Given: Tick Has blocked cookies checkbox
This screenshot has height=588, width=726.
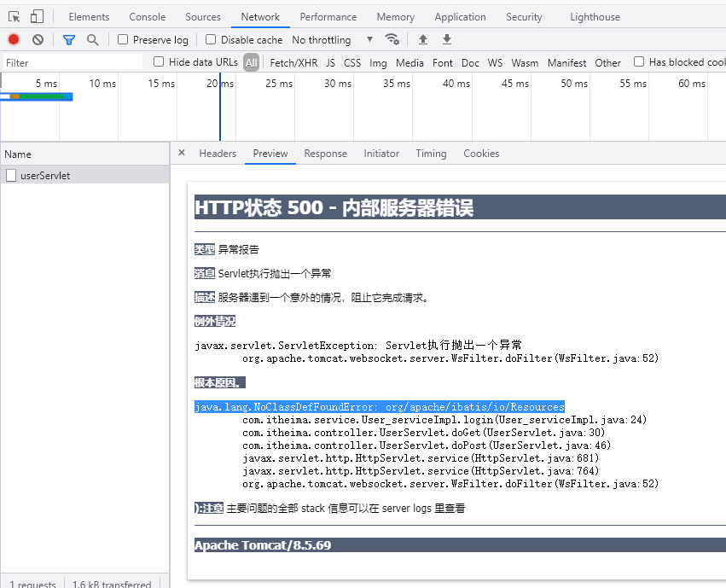Looking at the screenshot, I should 639,61.
